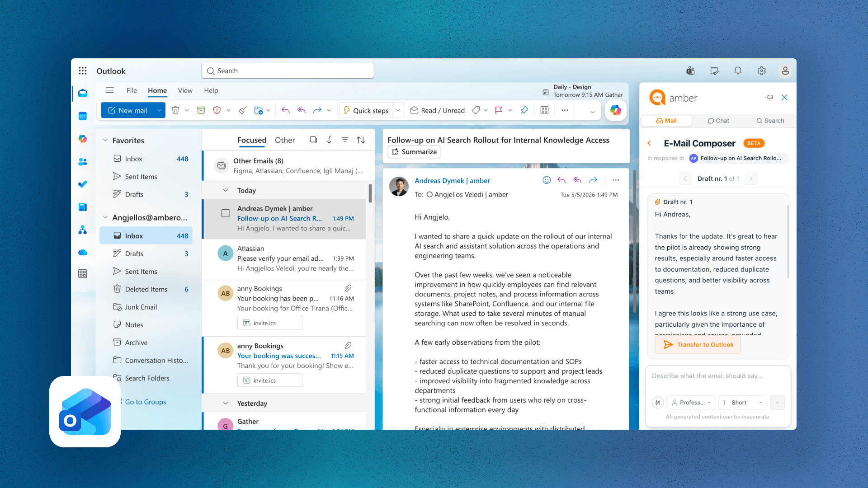The height and width of the screenshot is (488, 868).
Task: Go to next draft arrow
Action: tap(751, 178)
